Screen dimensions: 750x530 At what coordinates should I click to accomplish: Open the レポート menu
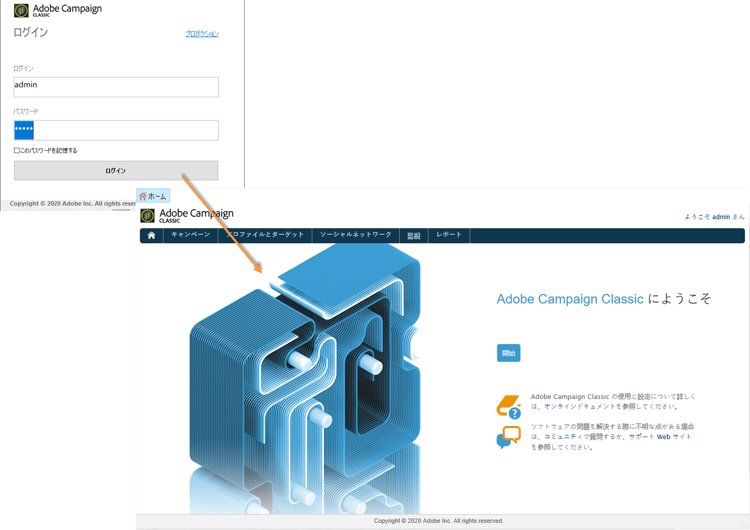(449, 235)
